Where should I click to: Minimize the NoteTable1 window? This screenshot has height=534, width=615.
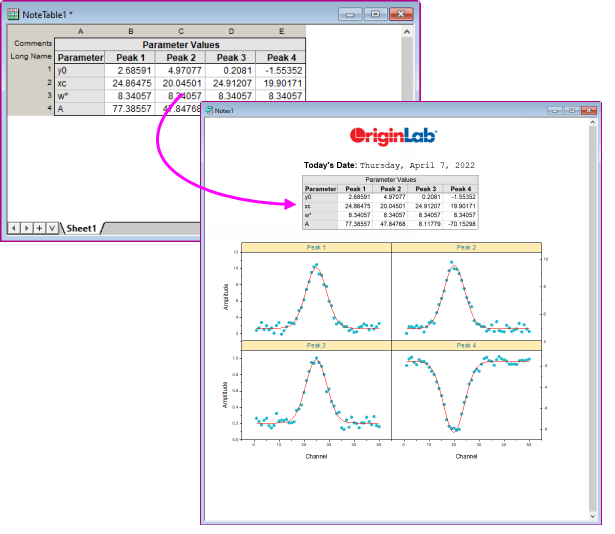350,15
